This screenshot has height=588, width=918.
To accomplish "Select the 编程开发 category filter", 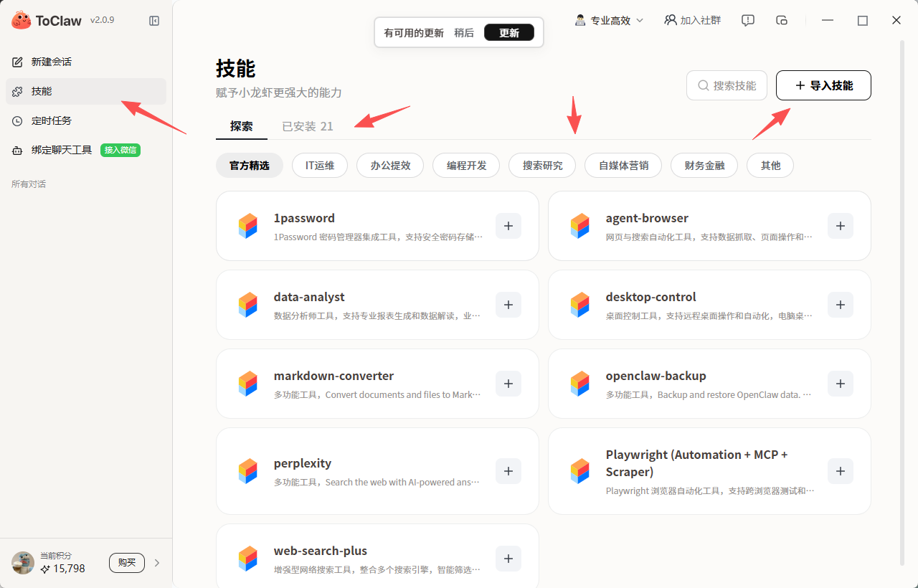I will [466, 165].
